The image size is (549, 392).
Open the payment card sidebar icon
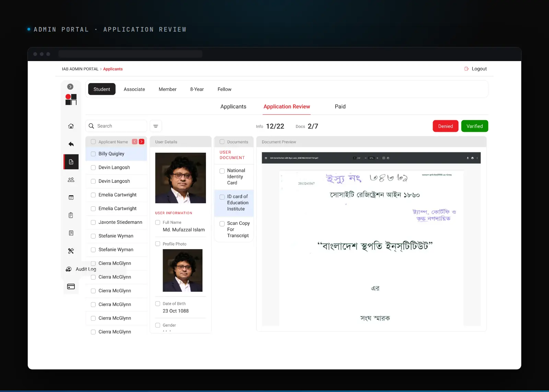tap(71, 287)
